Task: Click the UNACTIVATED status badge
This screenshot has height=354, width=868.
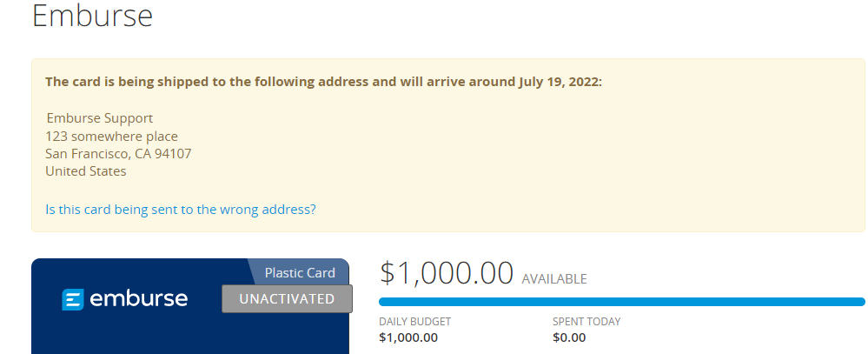Action: [x=287, y=298]
